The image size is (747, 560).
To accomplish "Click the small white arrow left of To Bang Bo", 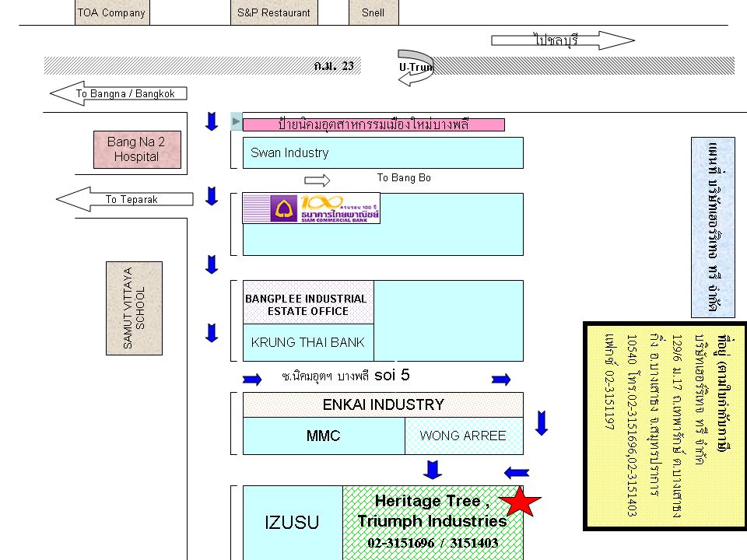I will coord(317,180).
